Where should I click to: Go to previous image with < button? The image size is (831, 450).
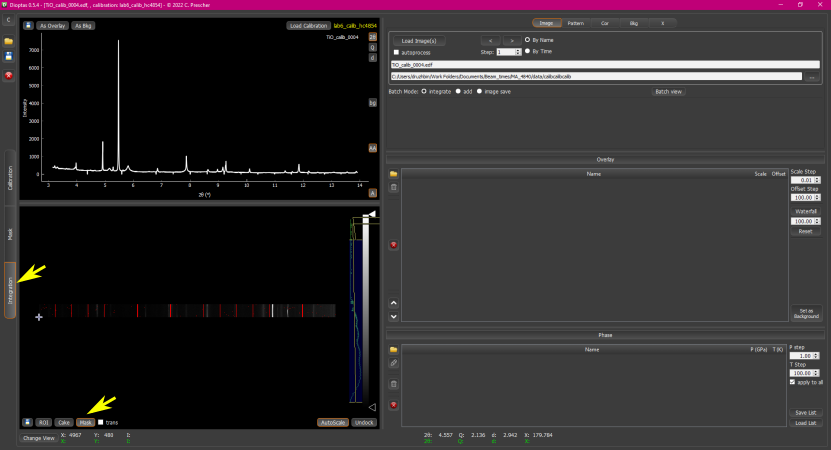point(490,41)
